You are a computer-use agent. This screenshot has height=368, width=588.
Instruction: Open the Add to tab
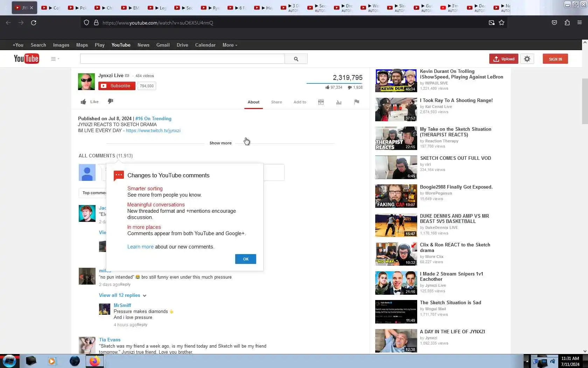[x=300, y=102]
